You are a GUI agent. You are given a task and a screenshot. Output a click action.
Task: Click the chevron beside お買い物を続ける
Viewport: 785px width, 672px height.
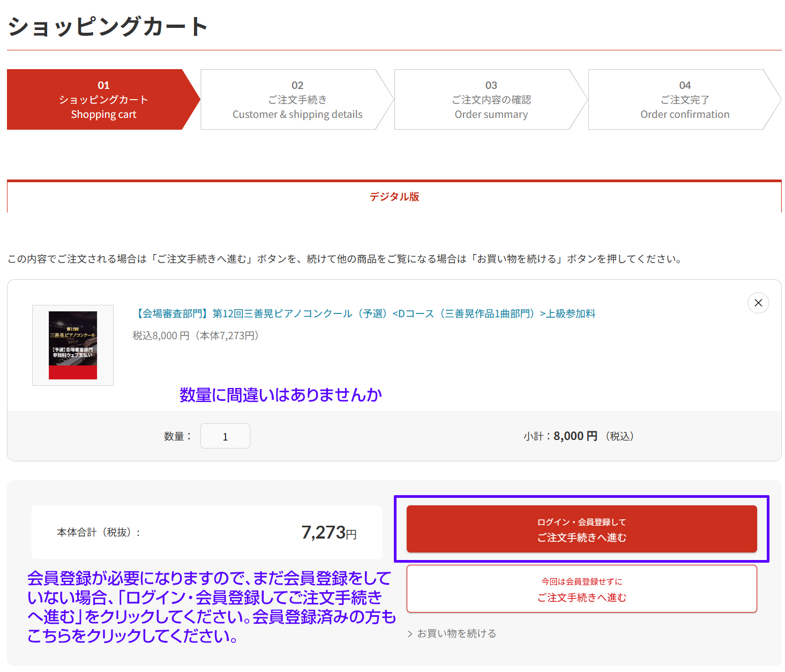click(410, 634)
